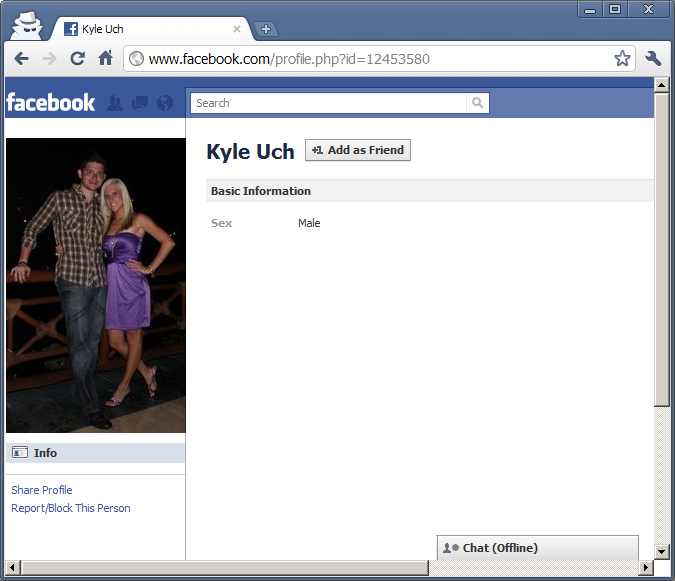Viewport: 675px width, 581px height.
Task: Click the Info card icon in sidebar
Action: click(x=20, y=453)
